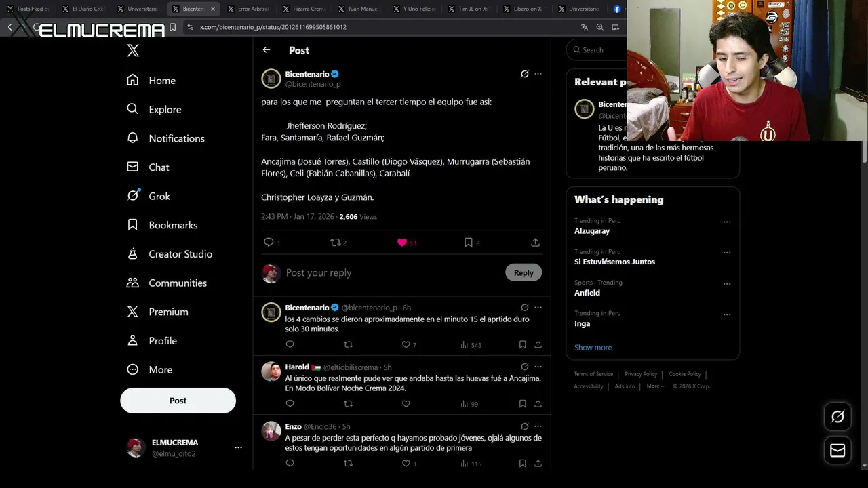This screenshot has width=868, height=488.
Task: Open Terms of Service link
Action: tap(593, 374)
